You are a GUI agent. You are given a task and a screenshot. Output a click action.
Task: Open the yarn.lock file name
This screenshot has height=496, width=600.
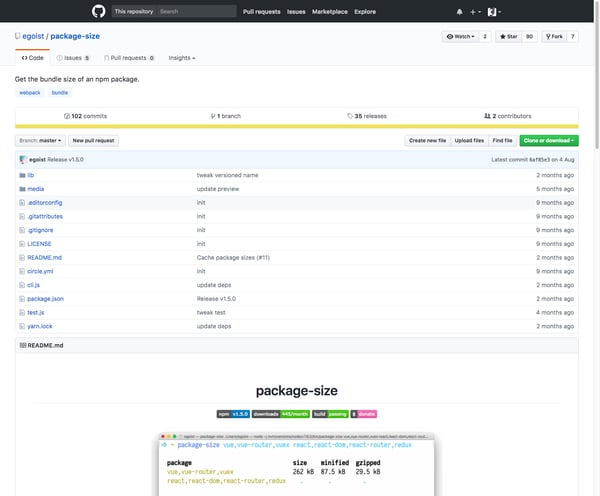pyautogui.click(x=40, y=326)
